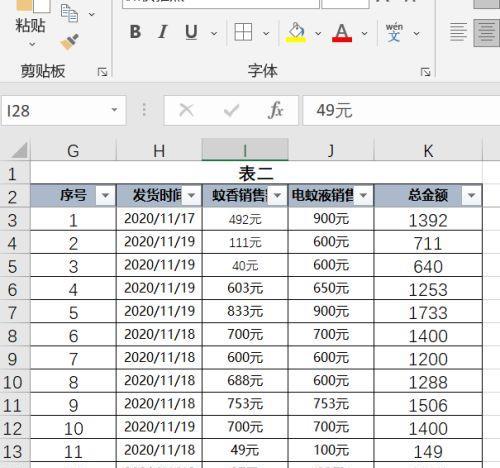Screen dimensions: 500x468
Task: Apply red font color A icon
Action: 342,32
